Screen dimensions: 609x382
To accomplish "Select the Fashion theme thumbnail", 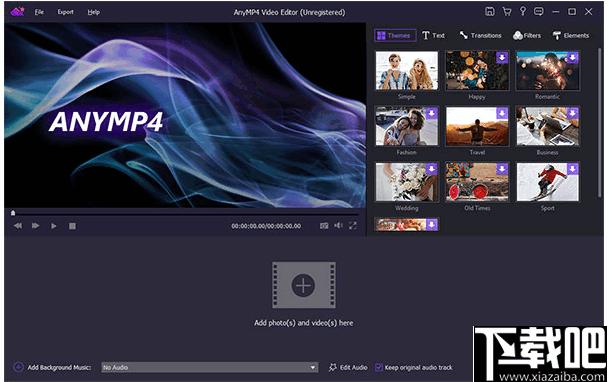I will [x=407, y=126].
